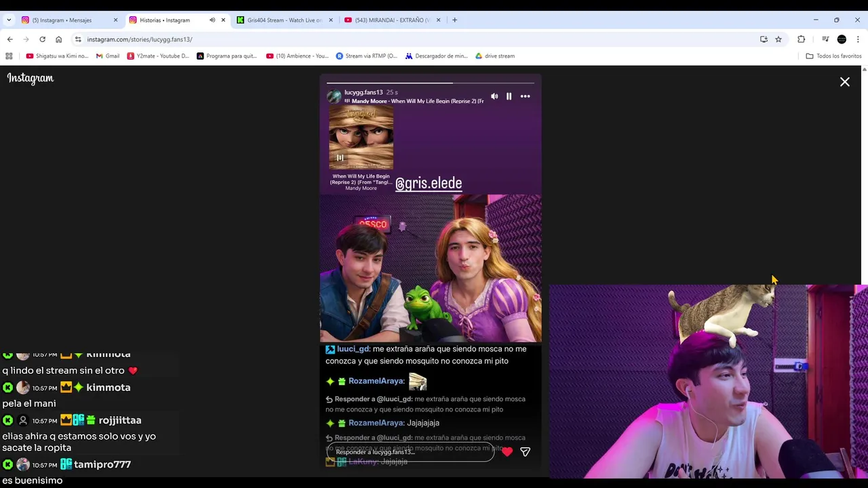Go back with the browser back arrow
Viewport: 868px width, 488px height.
click(10, 39)
